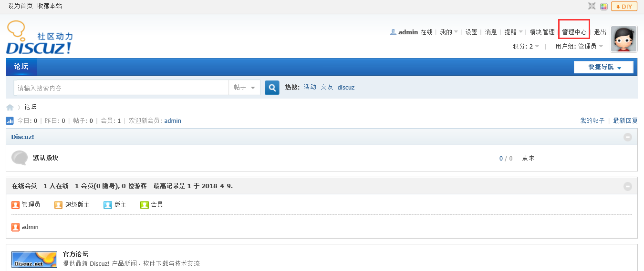
Task: Click 设为首页 link
Action: tap(21, 6)
